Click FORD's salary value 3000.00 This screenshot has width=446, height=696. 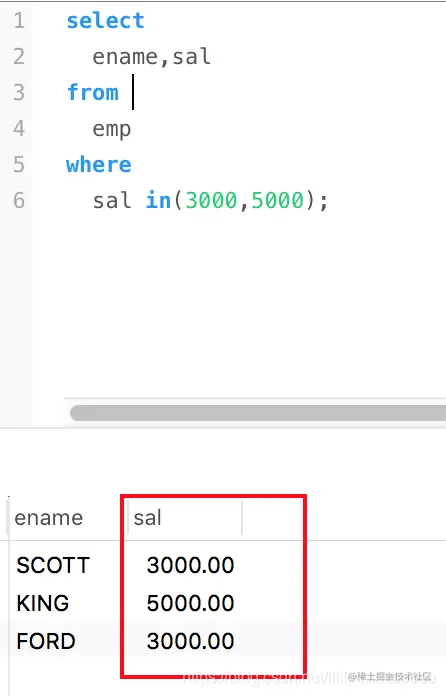tap(190, 641)
